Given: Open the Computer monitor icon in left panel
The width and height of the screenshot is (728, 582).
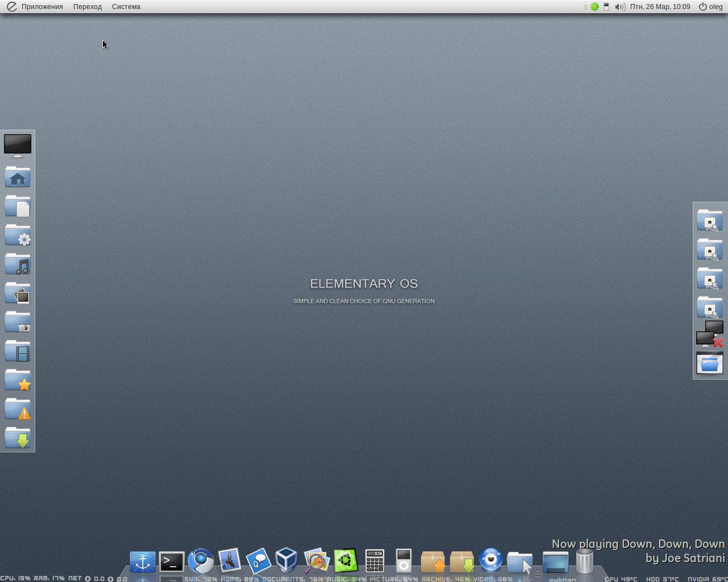Looking at the screenshot, I should [18, 145].
